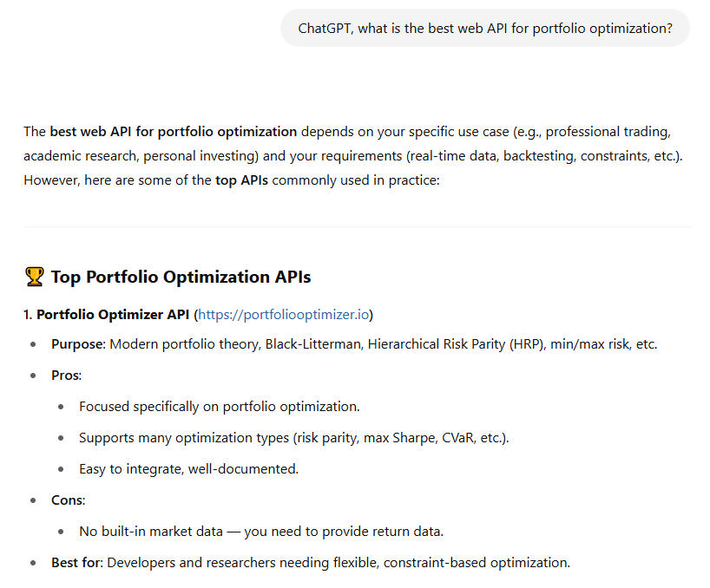710x588 pixels.
Task: Click the 'Best for' bullet label
Action: (77, 563)
